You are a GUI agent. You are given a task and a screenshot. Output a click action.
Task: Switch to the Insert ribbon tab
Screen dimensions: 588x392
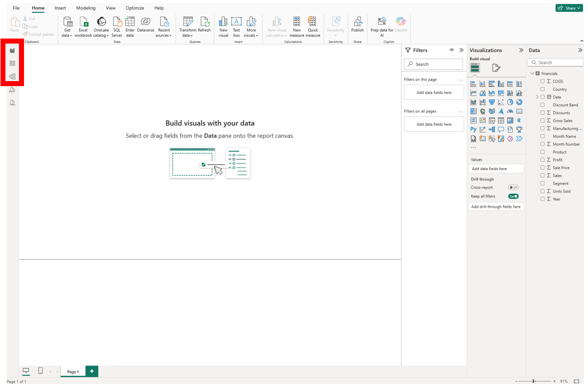(60, 8)
